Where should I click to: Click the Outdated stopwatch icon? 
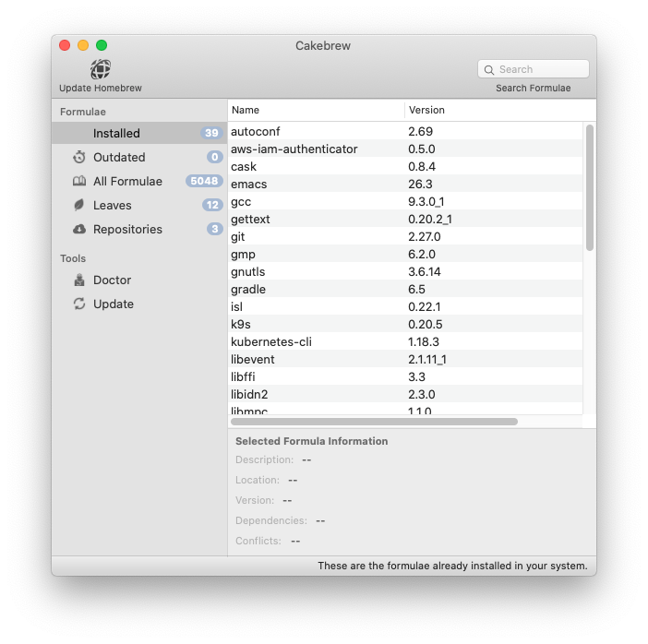tap(79, 157)
